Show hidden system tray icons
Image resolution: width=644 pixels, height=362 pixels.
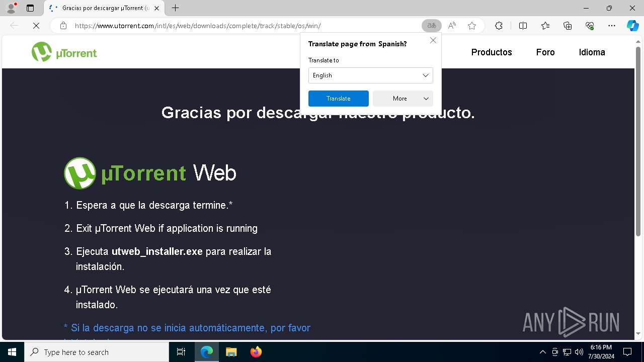[542, 352]
